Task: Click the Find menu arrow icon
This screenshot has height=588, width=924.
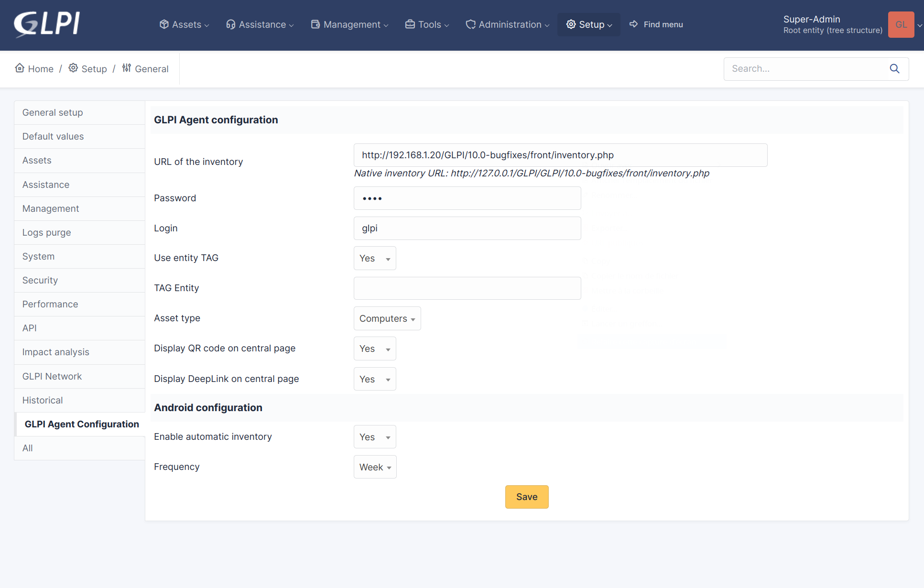Action: pyautogui.click(x=633, y=24)
